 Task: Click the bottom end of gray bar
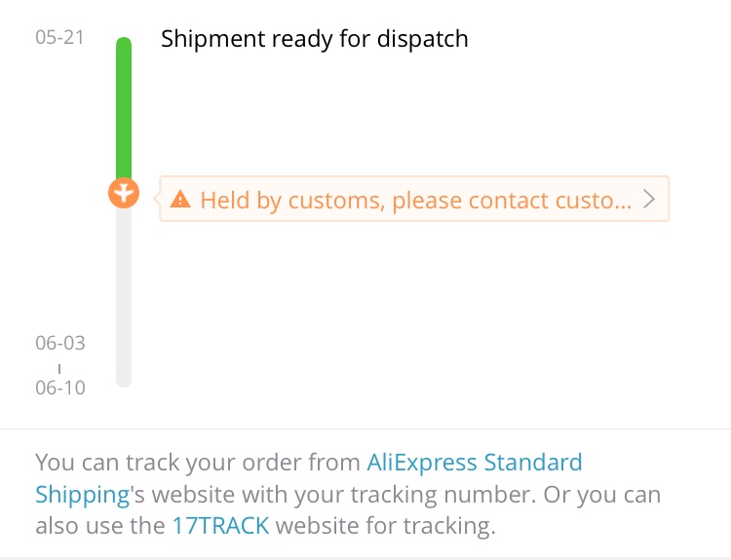point(124,380)
